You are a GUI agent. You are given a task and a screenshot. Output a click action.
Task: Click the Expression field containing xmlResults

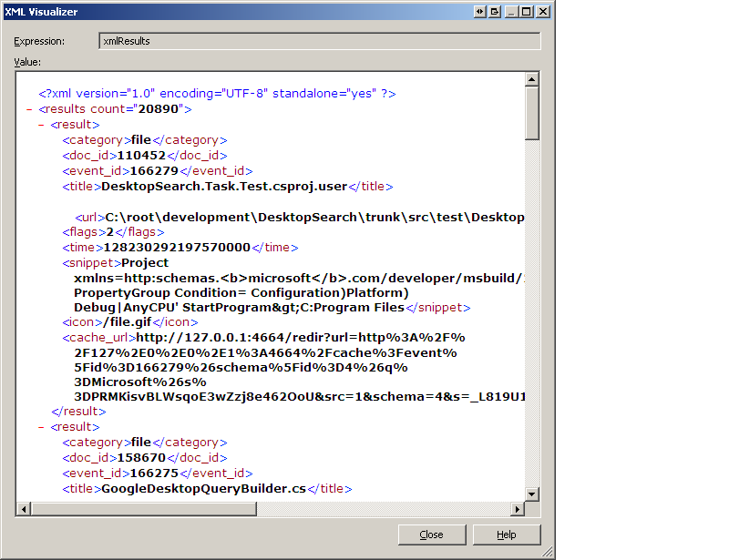click(319, 41)
